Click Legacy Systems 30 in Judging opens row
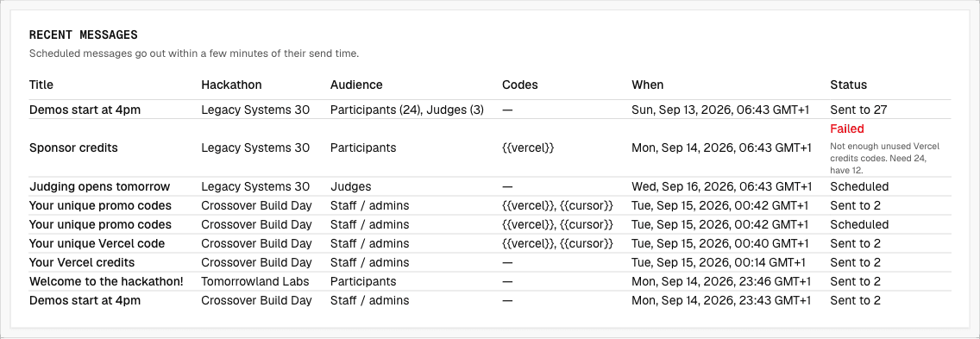The height and width of the screenshot is (339, 980). (255, 186)
